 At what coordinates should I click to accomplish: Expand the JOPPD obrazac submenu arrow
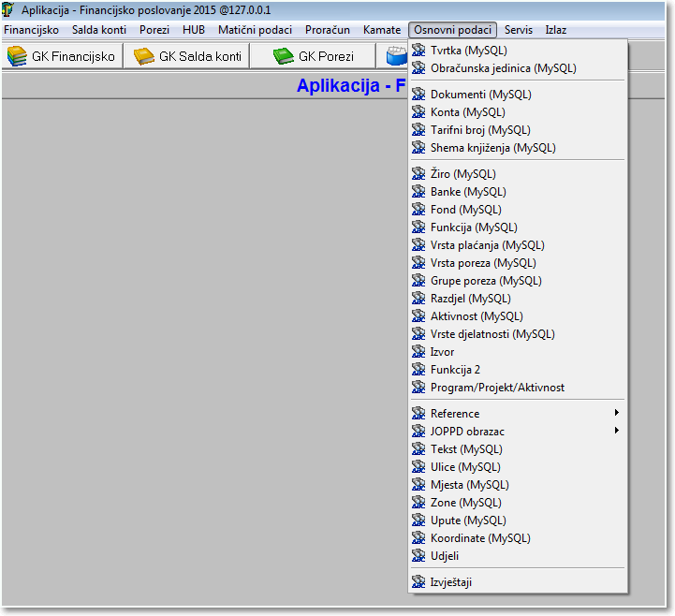pos(616,431)
